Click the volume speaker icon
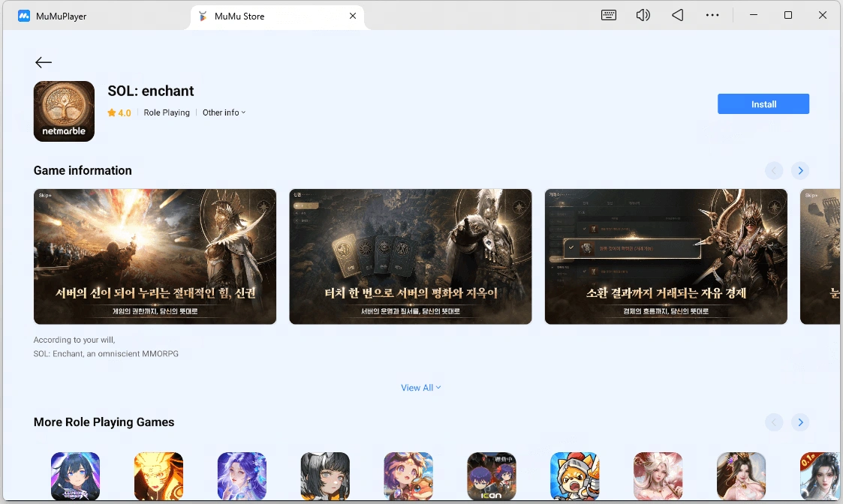The image size is (843, 504). click(643, 15)
